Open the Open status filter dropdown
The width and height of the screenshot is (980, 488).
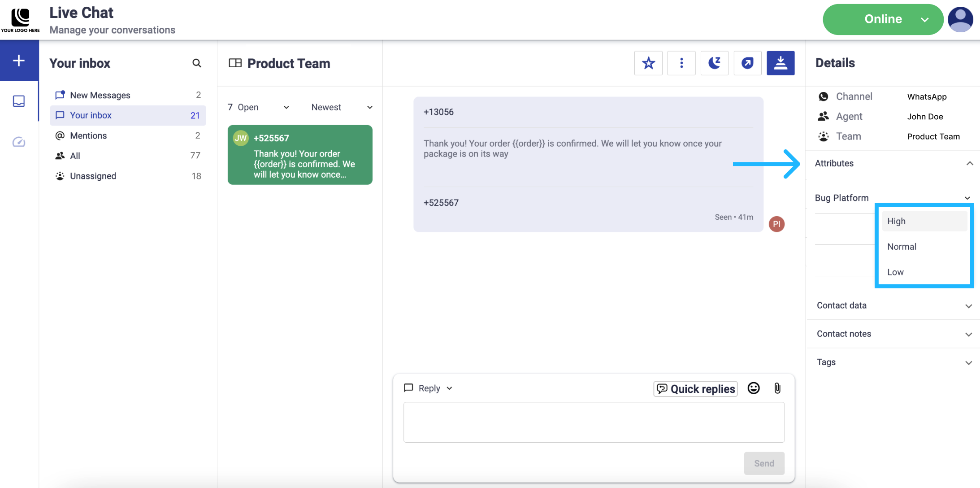(259, 107)
